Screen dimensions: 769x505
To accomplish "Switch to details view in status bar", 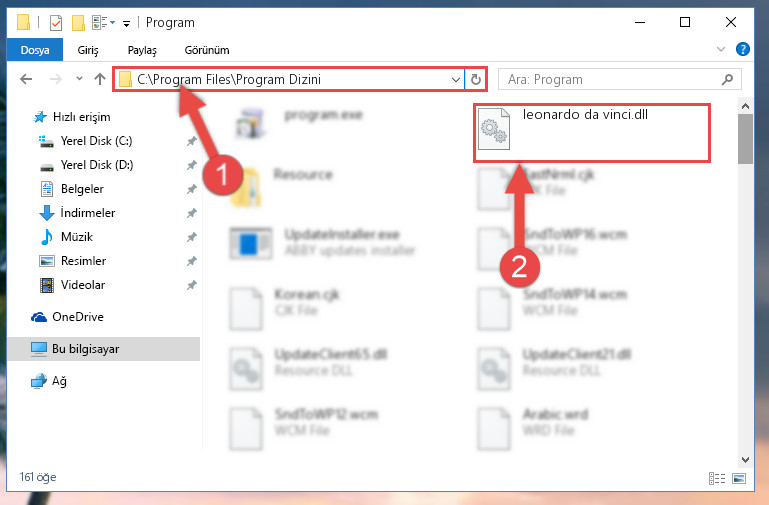I will pos(717,478).
